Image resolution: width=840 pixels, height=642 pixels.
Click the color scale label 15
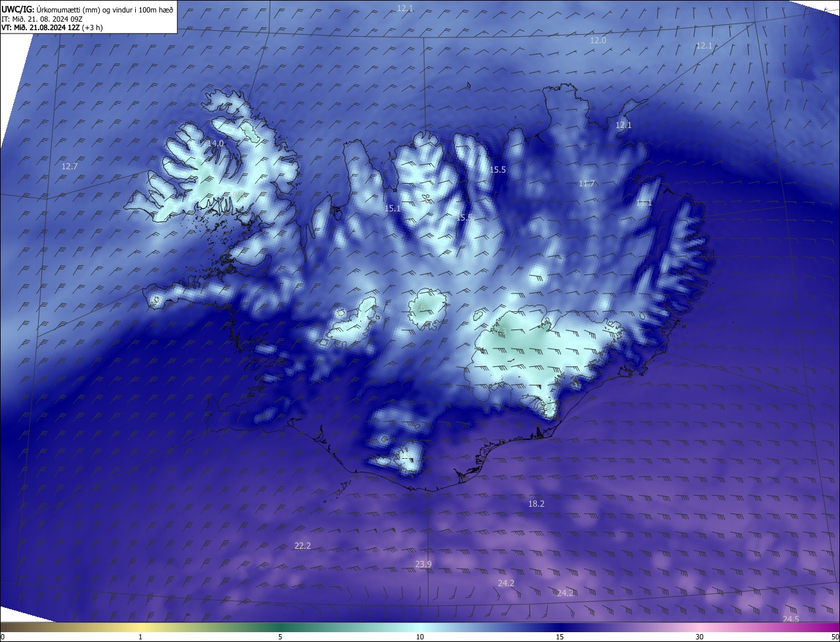pyautogui.click(x=560, y=637)
